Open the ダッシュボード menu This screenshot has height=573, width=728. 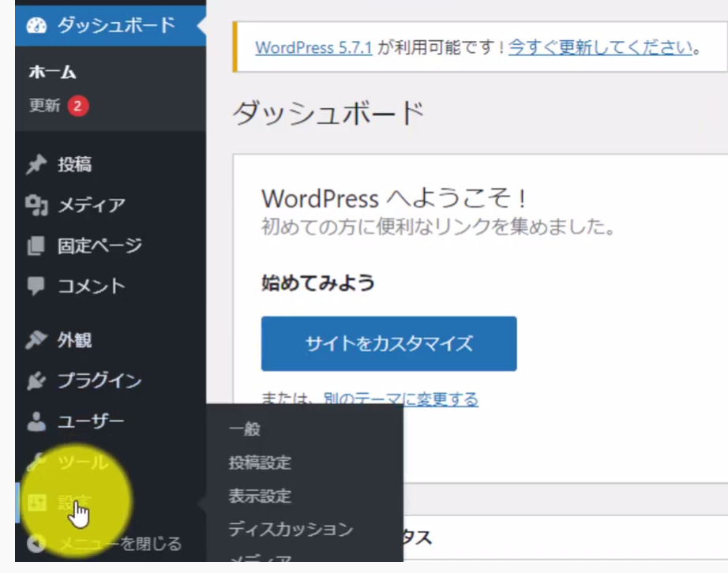(x=111, y=25)
